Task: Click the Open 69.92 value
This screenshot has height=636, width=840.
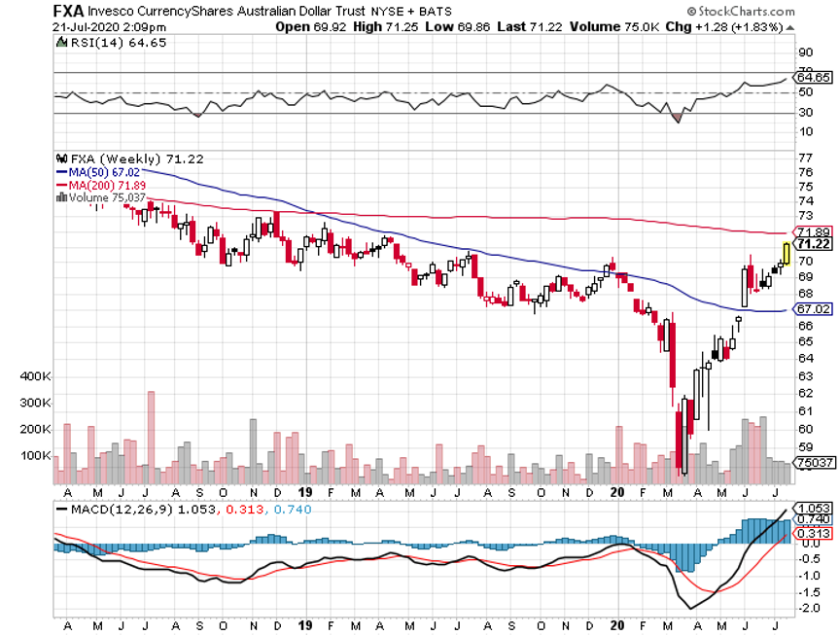Action: pos(311,27)
